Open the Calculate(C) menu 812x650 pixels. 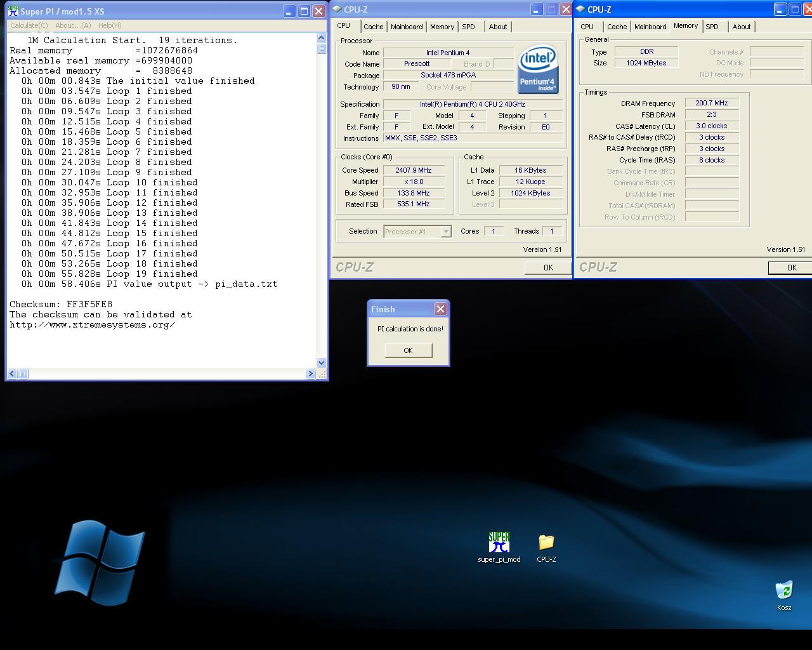click(x=29, y=25)
